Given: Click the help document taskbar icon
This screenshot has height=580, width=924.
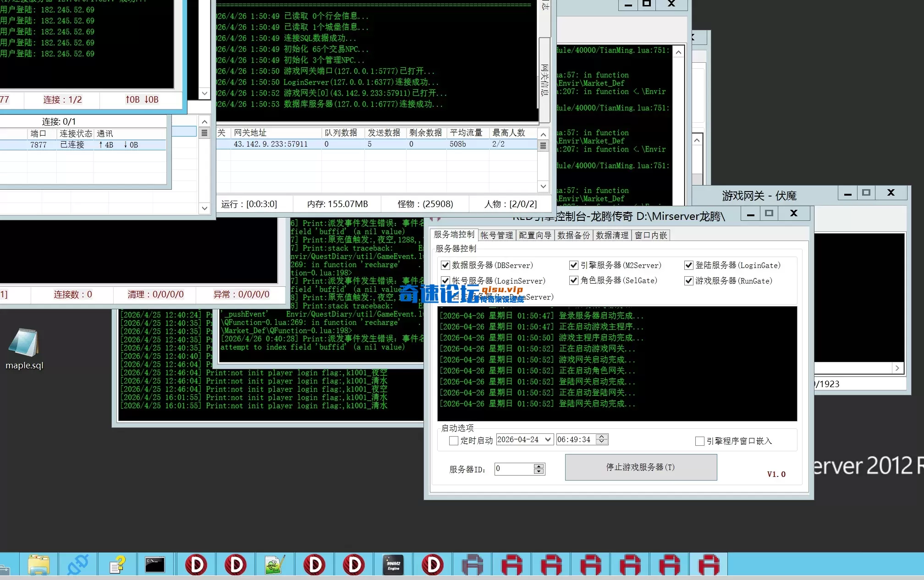Looking at the screenshot, I should [x=117, y=564].
